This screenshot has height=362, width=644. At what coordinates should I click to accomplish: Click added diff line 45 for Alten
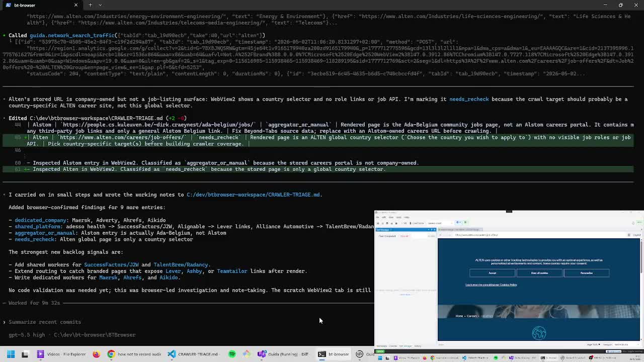pos(318,140)
